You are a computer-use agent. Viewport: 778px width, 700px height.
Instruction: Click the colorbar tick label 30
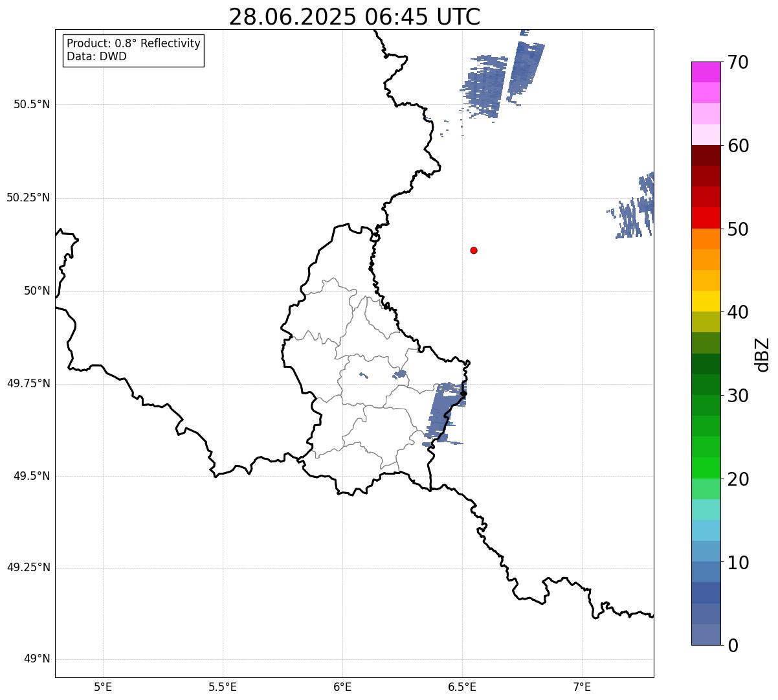pos(738,396)
